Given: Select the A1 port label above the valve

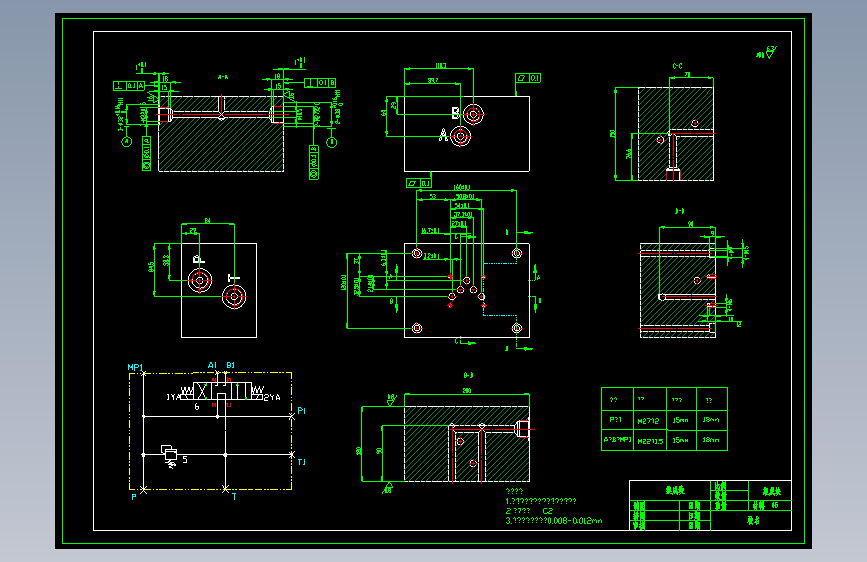Looking at the screenshot, I should tap(212, 366).
